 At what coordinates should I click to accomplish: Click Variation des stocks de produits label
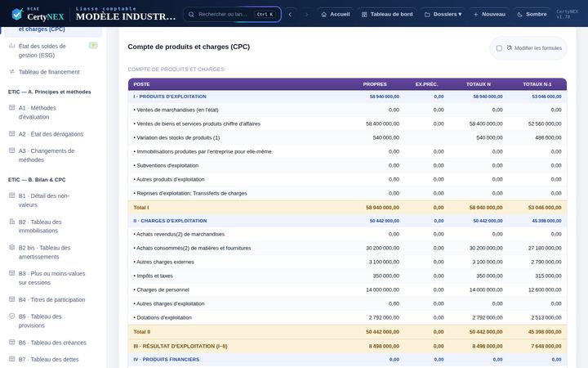coord(176,137)
